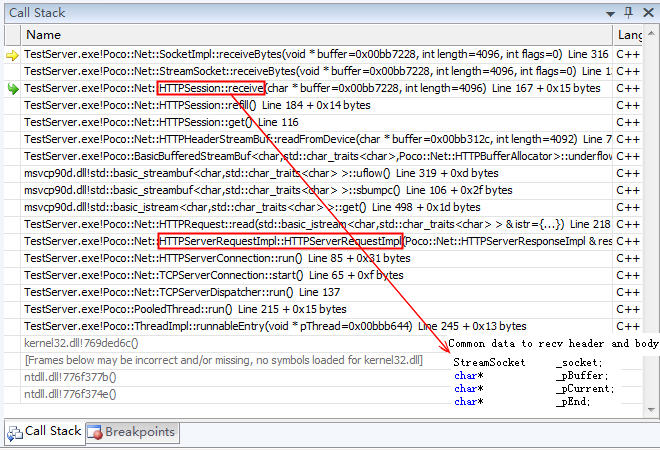
Task: Close the Call Stack panel
Action: (647, 12)
